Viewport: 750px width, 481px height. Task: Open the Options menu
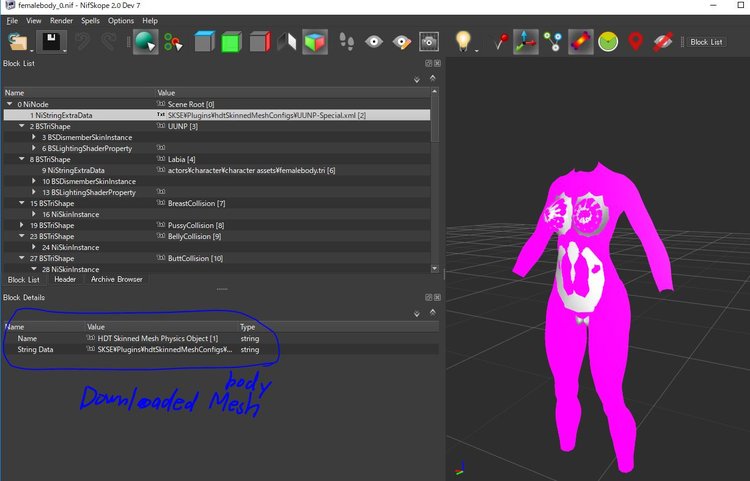pos(121,21)
